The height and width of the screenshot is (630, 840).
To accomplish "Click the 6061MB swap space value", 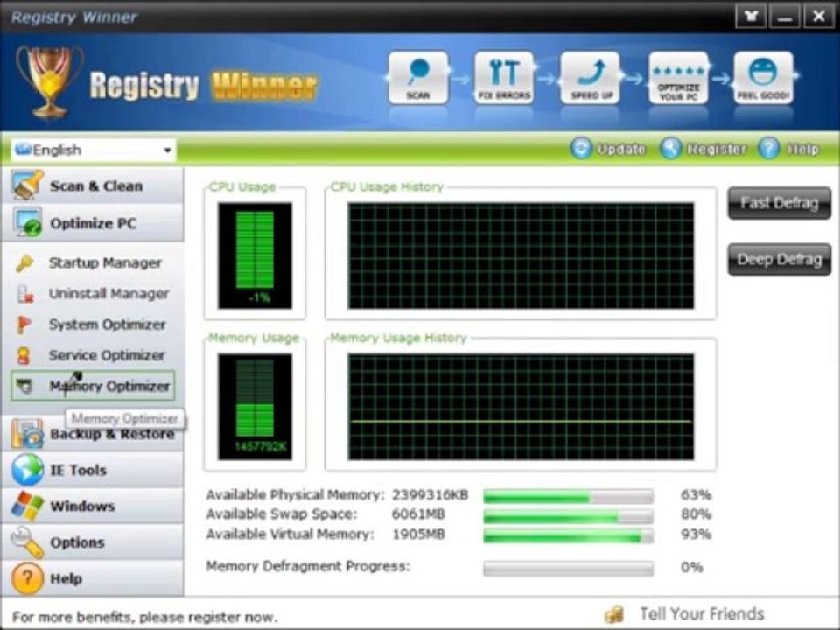I will pos(418,514).
